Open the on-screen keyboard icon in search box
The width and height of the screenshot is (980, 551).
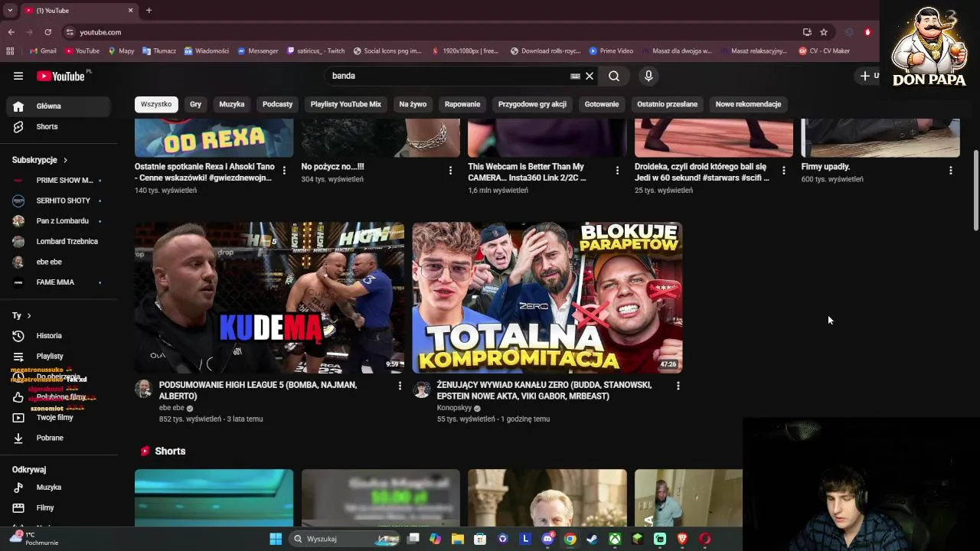point(575,76)
